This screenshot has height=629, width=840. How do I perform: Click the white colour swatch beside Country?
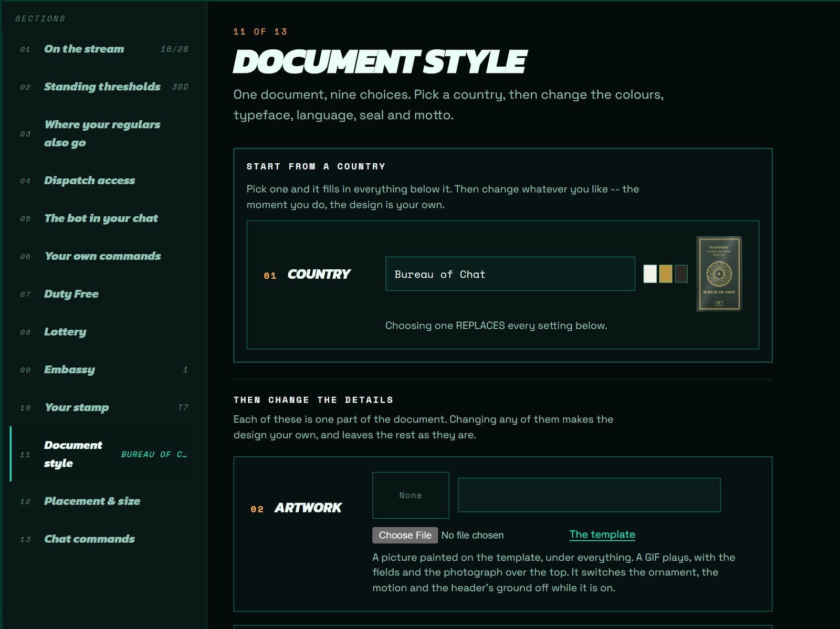pyautogui.click(x=650, y=274)
